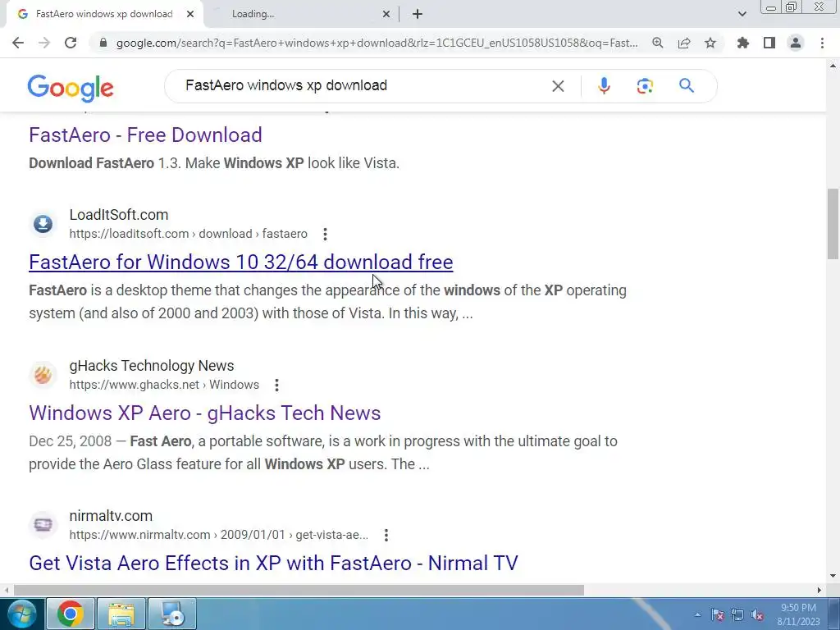Click the scroll left arrow
The width and height of the screenshot is (840, 630).
(x=7, y=590)
